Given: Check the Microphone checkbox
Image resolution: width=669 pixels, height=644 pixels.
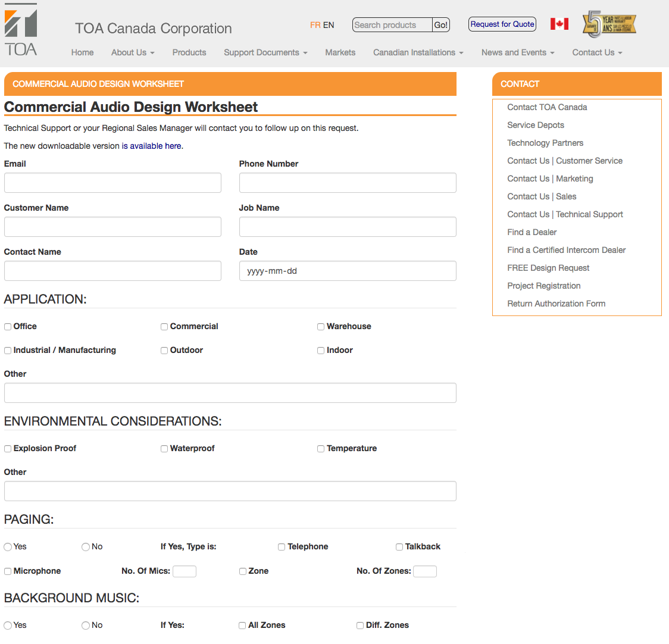Looking at the screenshot, I should coord(8,571).
